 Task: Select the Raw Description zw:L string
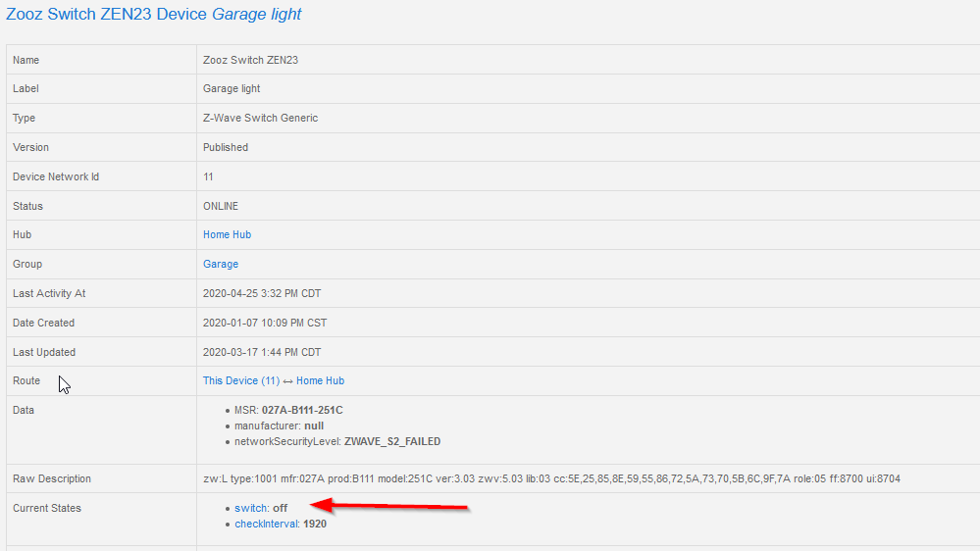552,479
